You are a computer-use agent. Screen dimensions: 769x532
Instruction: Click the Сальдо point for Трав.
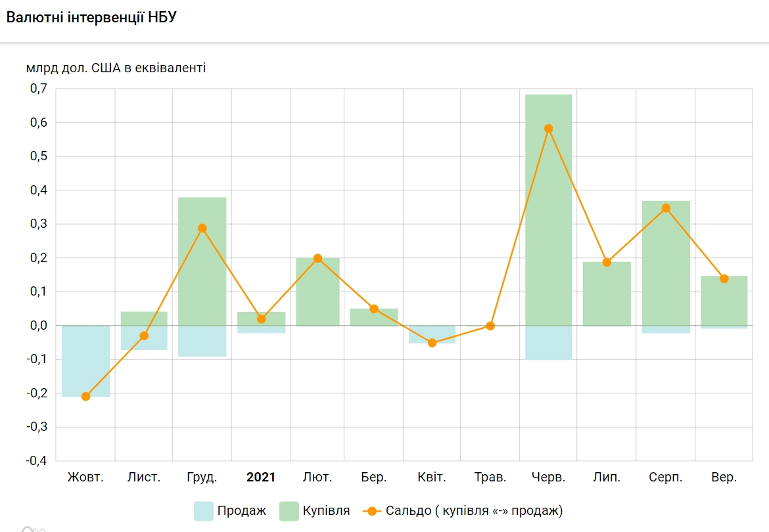pos(490,326)
